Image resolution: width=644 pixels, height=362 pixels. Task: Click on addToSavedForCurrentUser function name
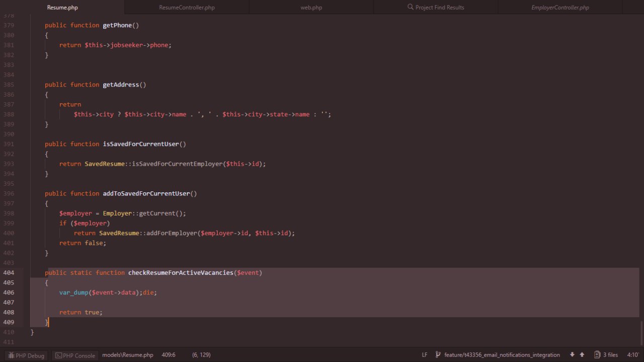pos(146,193)
